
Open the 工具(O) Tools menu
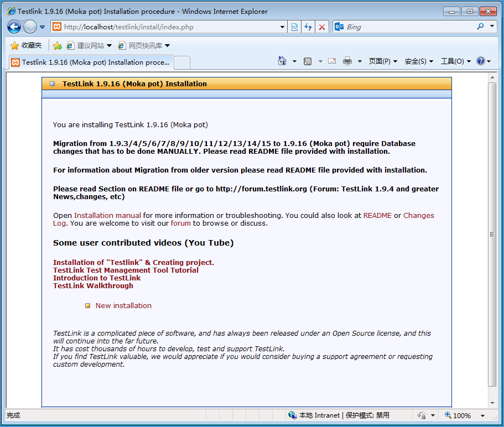tap(456, 61)
